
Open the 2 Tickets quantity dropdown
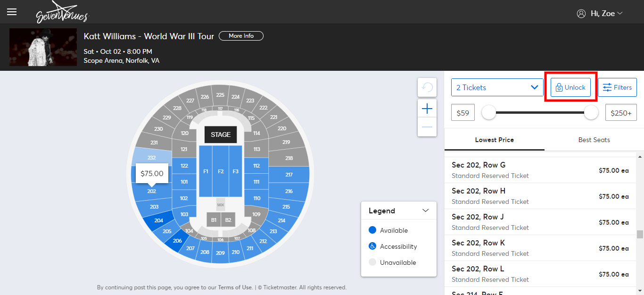click(497, 87)
